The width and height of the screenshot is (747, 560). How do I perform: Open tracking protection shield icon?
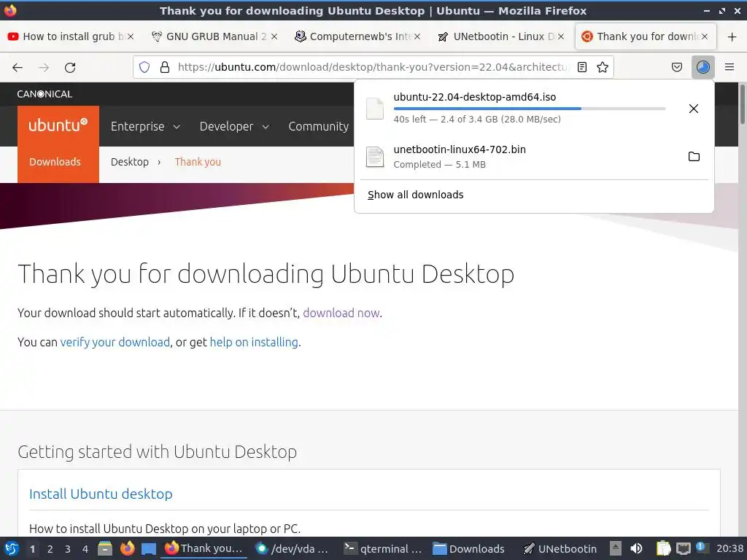click(x=144, y=67)
